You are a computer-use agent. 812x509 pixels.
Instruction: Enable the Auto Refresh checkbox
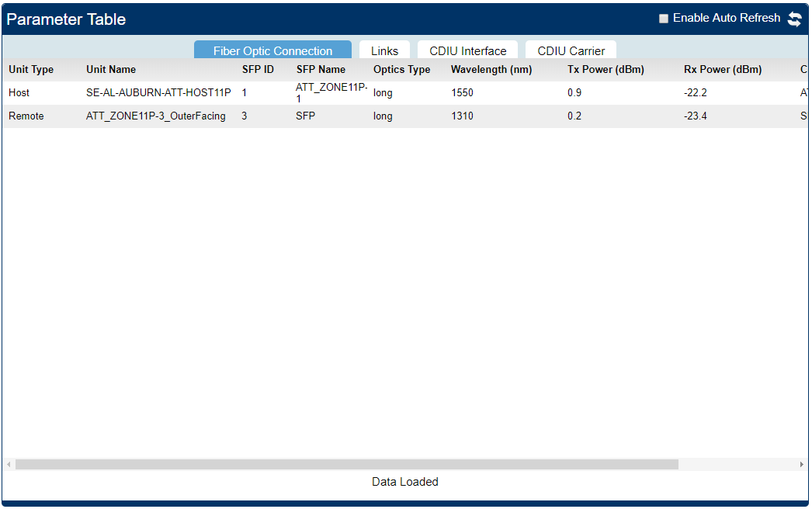(664, 19)
